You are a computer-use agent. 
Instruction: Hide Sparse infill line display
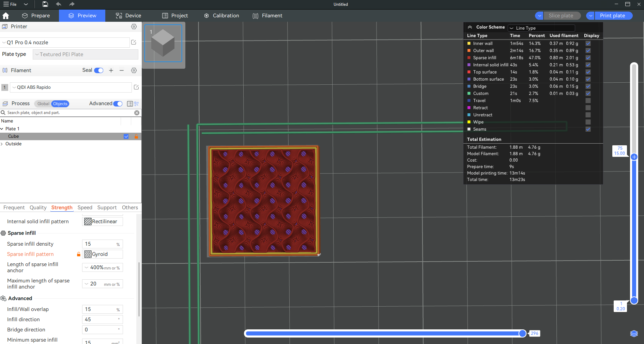(588, 58)
